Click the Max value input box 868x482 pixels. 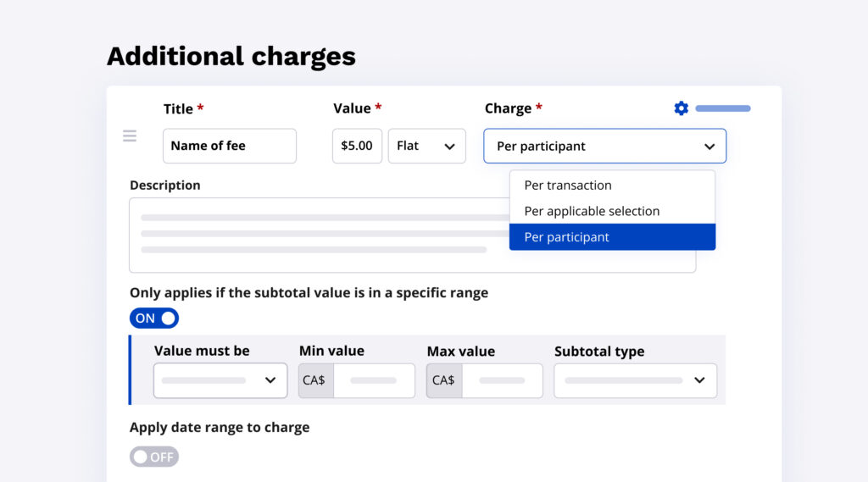pyautogui.click(x=502, y=380)
